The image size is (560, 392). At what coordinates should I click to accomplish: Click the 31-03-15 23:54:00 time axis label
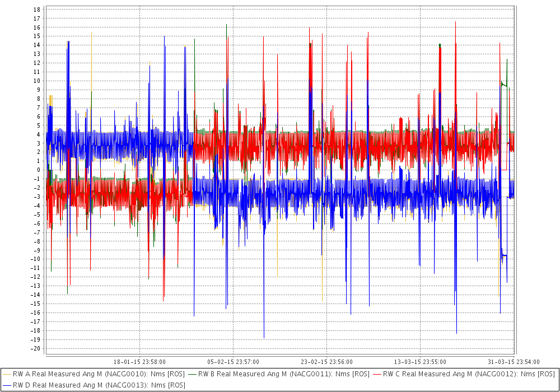pos(514,362)
